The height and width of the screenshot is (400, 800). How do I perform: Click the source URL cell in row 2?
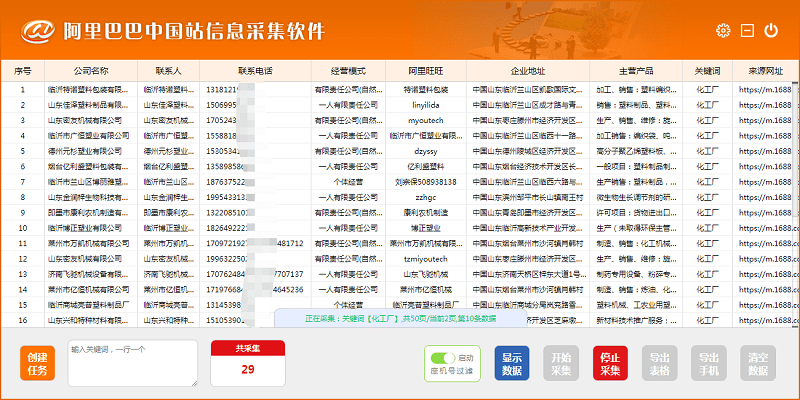coord(766,105)
